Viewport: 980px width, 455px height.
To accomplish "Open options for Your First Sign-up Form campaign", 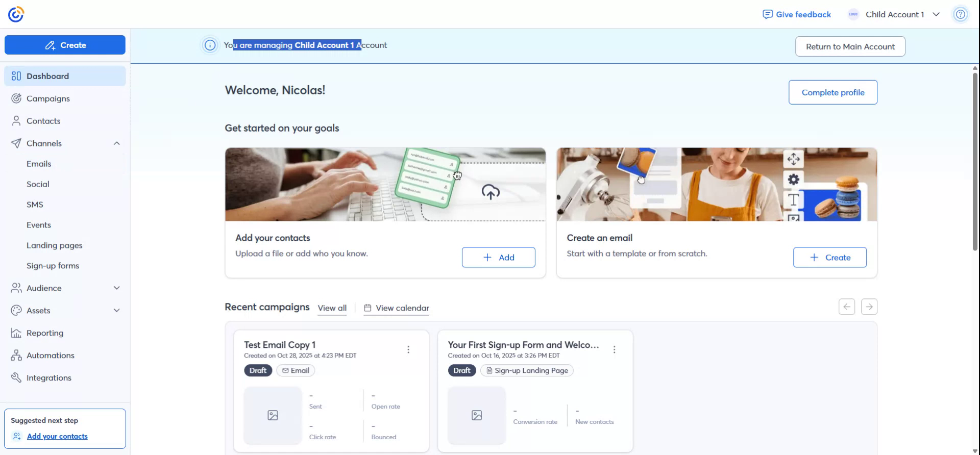I will pos(614,349).
